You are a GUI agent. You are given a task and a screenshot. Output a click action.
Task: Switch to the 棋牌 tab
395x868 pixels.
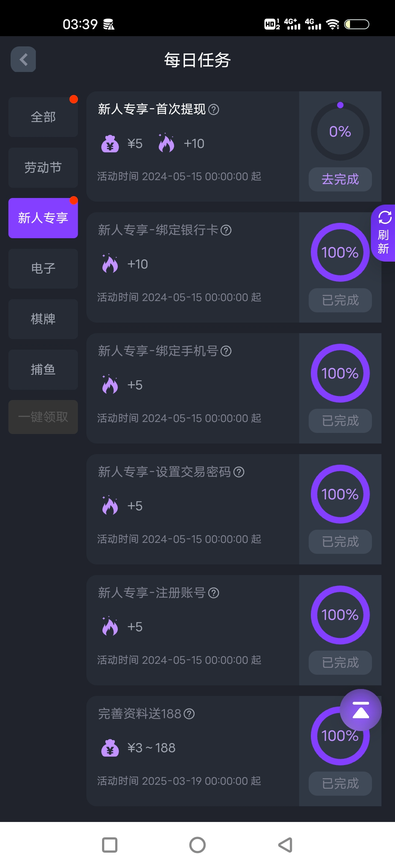43,319
